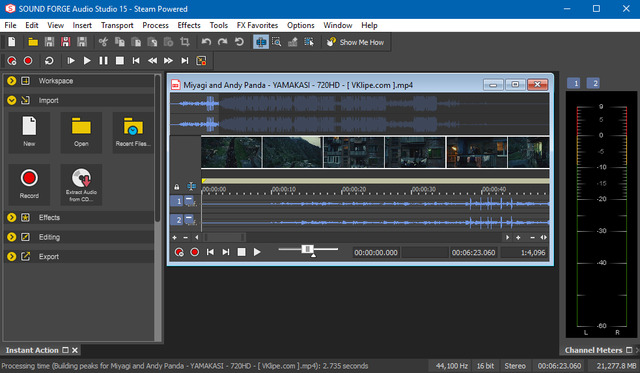Expand the Effects section in Instant Action
640x373 pixels.
click(11, 218)
